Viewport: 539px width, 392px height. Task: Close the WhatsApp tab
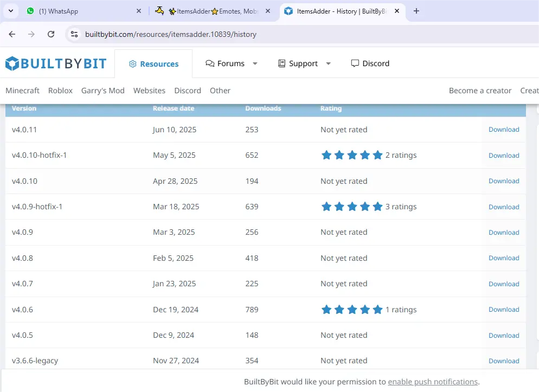[x=138, y=11]
